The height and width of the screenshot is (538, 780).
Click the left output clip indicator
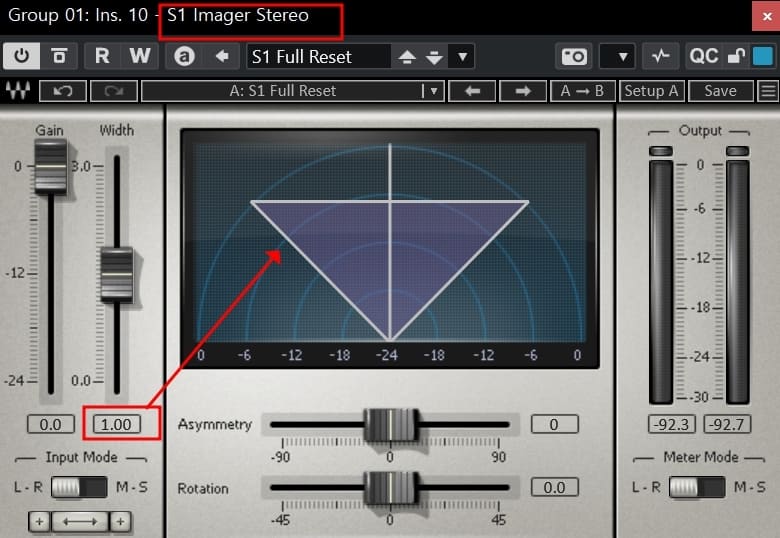coord(661,151)
